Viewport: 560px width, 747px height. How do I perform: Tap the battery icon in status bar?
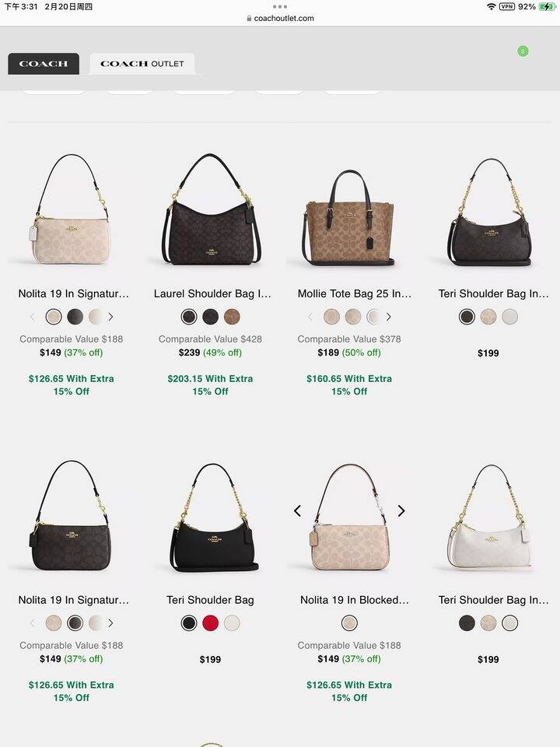pyautogui.click(x=547, y=7)
